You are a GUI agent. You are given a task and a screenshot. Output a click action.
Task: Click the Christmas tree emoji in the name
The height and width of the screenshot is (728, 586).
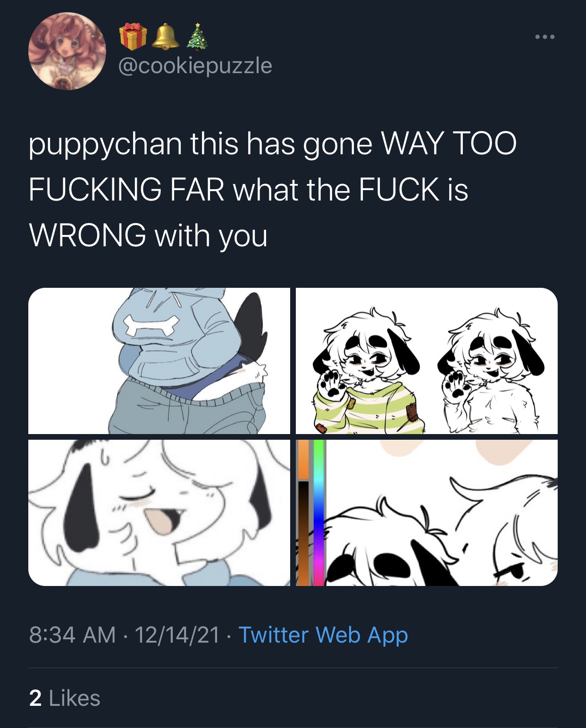click(198, 37)
